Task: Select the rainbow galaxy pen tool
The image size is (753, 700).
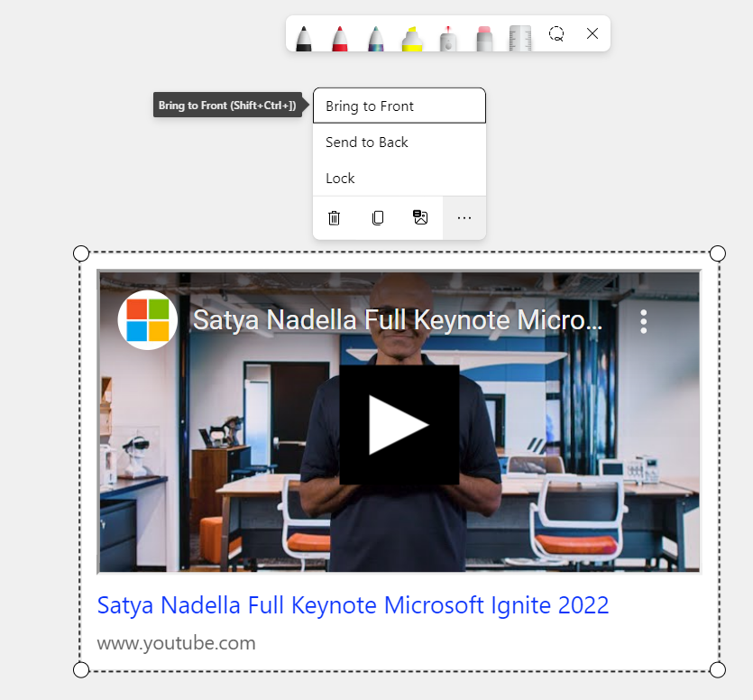Action: tap(376, 39)
